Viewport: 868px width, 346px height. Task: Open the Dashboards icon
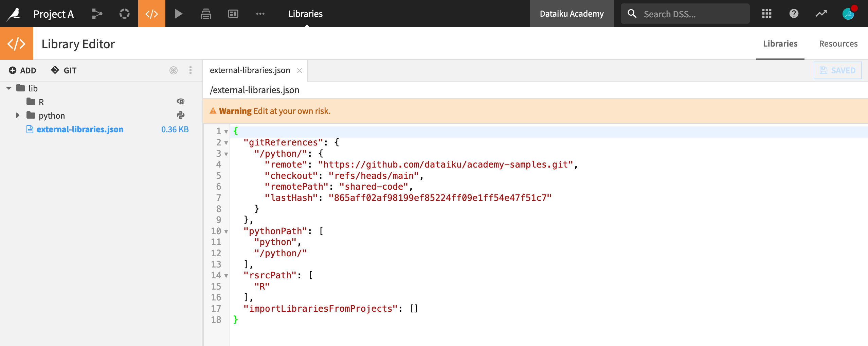pyautogui.click(x=233, y=14)
